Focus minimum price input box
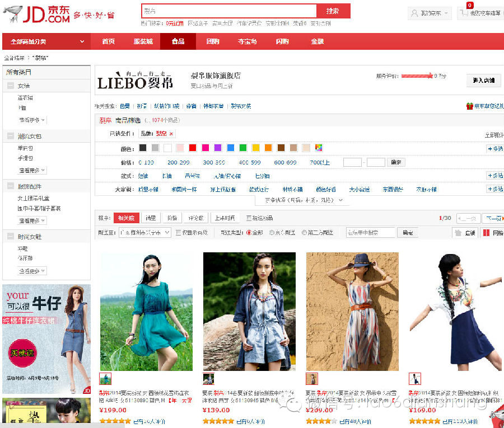Viewport: 504px width, 428px height. [x=352, y=162]
